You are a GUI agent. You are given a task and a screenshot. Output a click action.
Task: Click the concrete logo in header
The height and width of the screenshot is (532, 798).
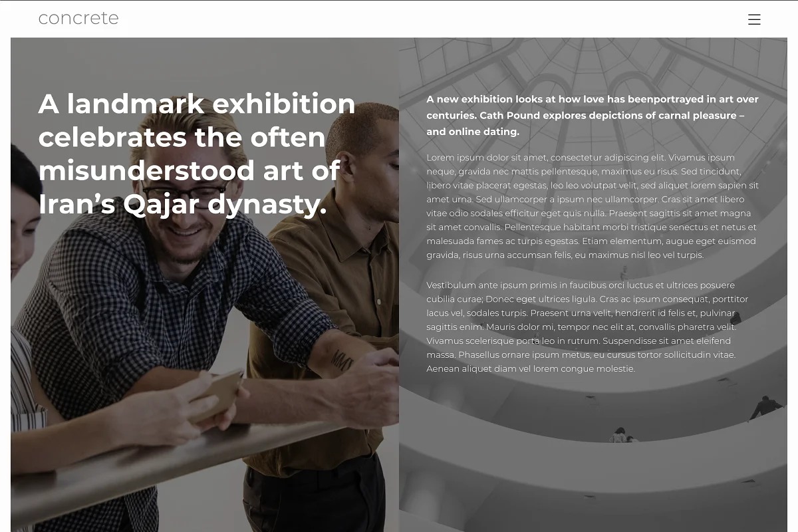78,18
